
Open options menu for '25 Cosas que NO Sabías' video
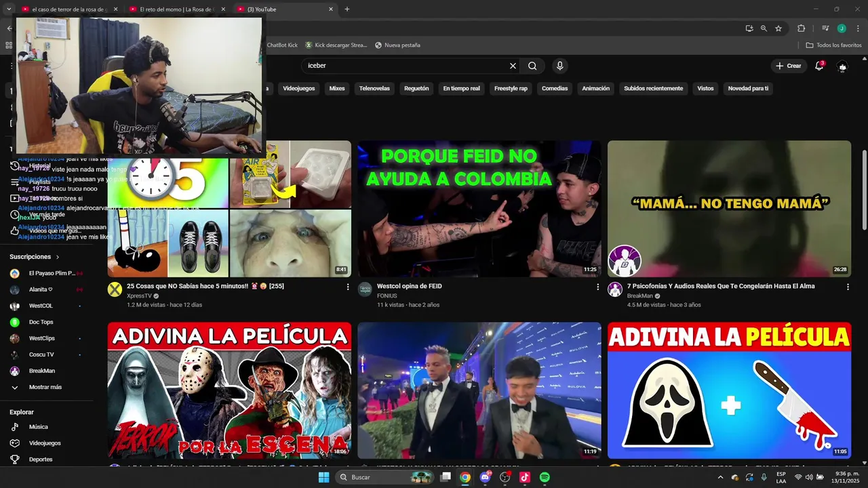(x=348, y=287)
